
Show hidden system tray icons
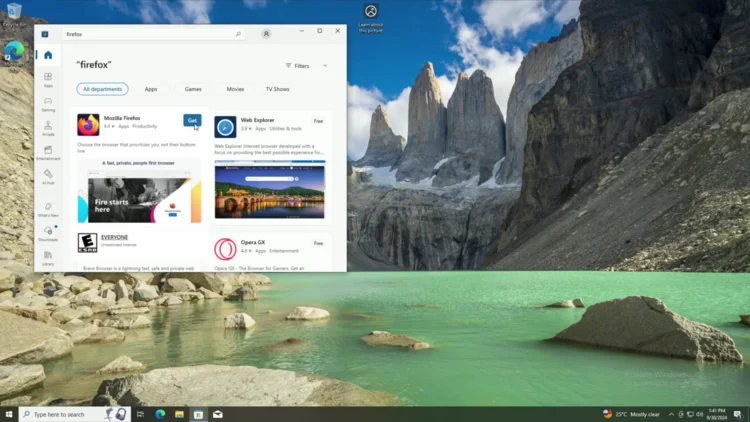(671, 414)
